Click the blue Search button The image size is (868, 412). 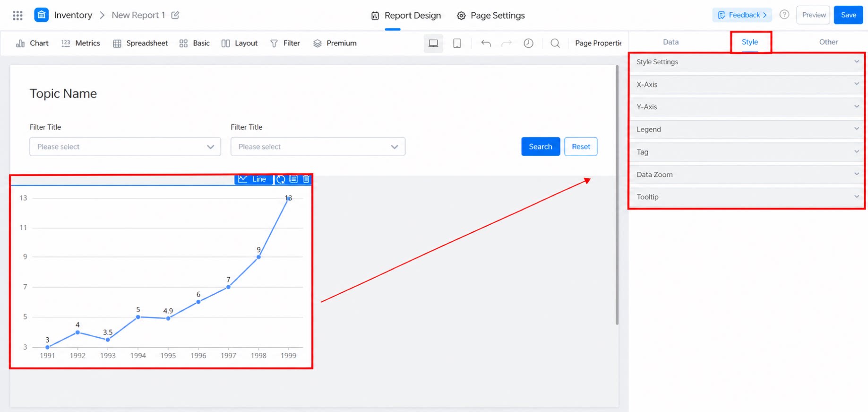[x=541, y=147]
